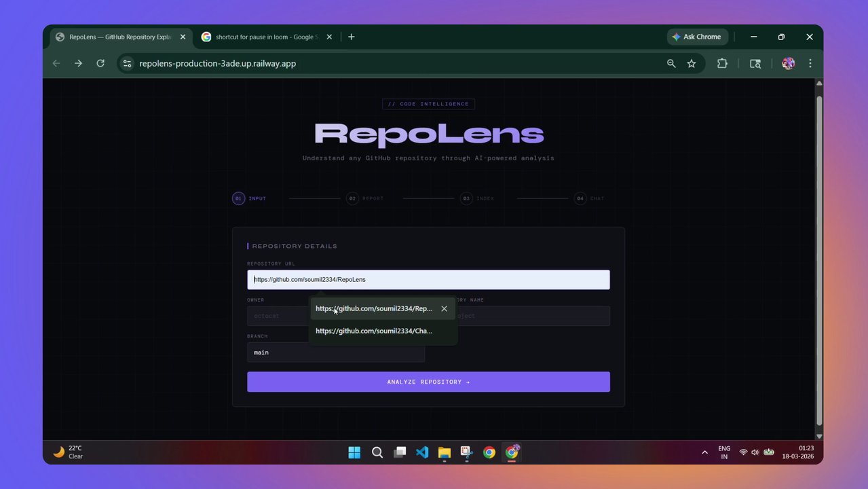This screenshot has height=489, width=868.
Task: Click the Repository URL input field
Action: (428, 280)
